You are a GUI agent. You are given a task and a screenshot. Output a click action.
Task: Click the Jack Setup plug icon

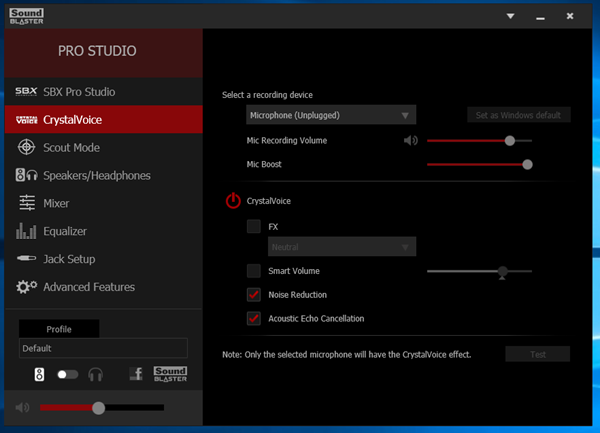coord(26,259)
